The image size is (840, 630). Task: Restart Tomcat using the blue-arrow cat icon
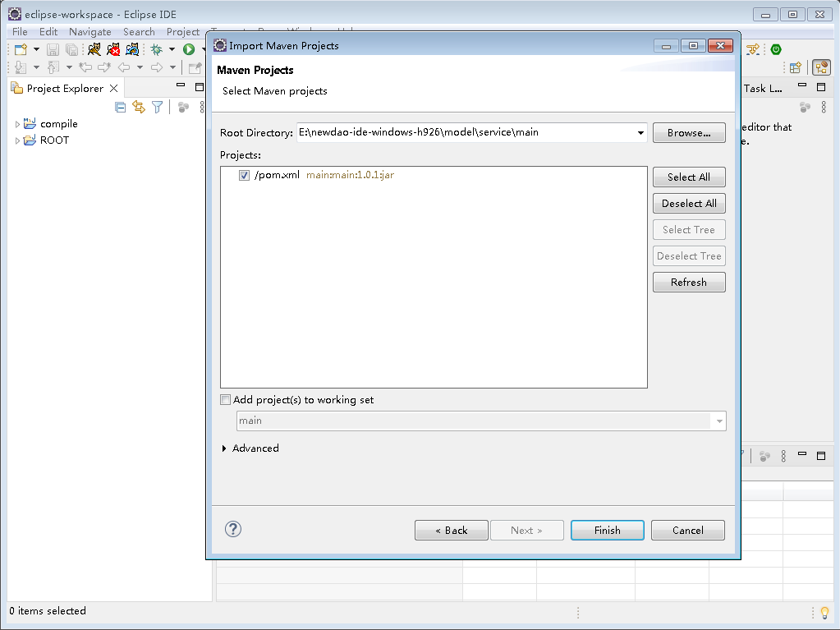(x=131, y=50)
